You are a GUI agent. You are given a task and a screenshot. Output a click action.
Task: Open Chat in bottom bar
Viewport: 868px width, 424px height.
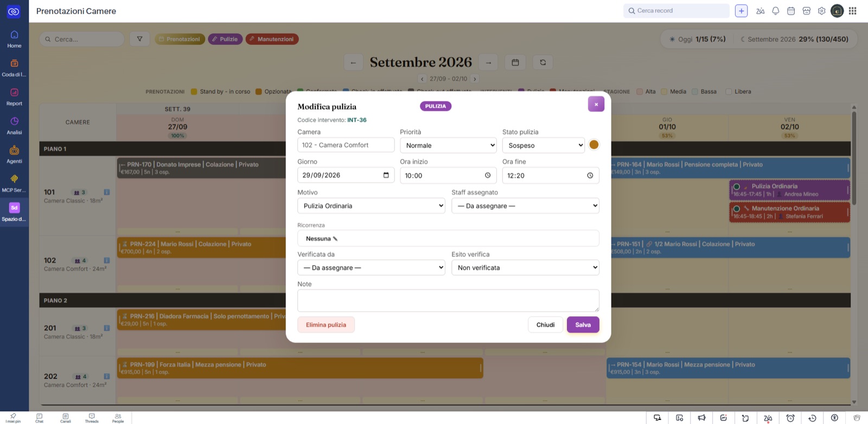click(x=39, y=418)
